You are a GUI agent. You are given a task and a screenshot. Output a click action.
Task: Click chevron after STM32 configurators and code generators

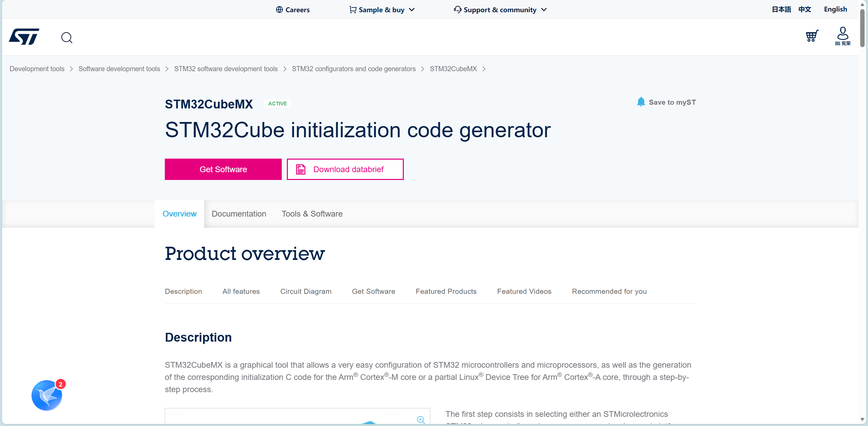coord(422,69)
